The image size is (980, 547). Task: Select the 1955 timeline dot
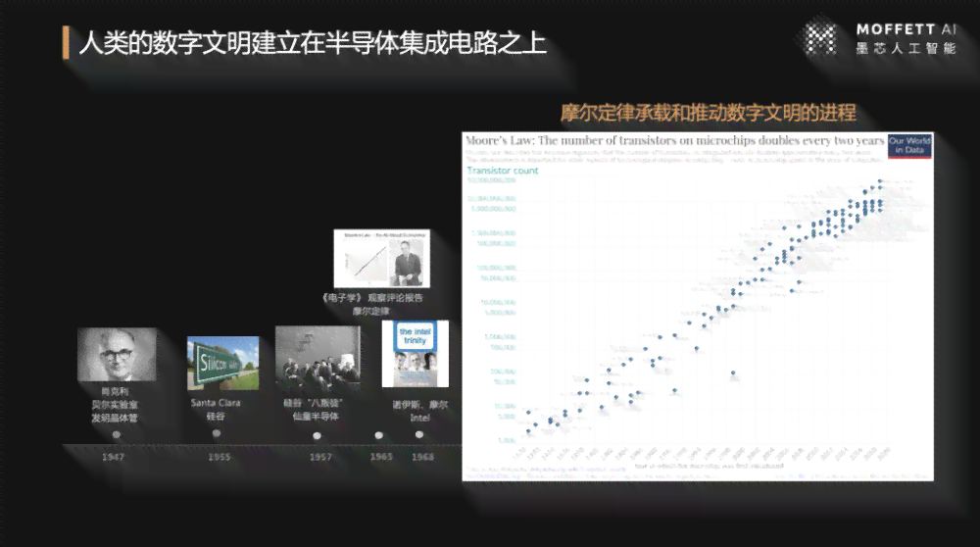217,433
